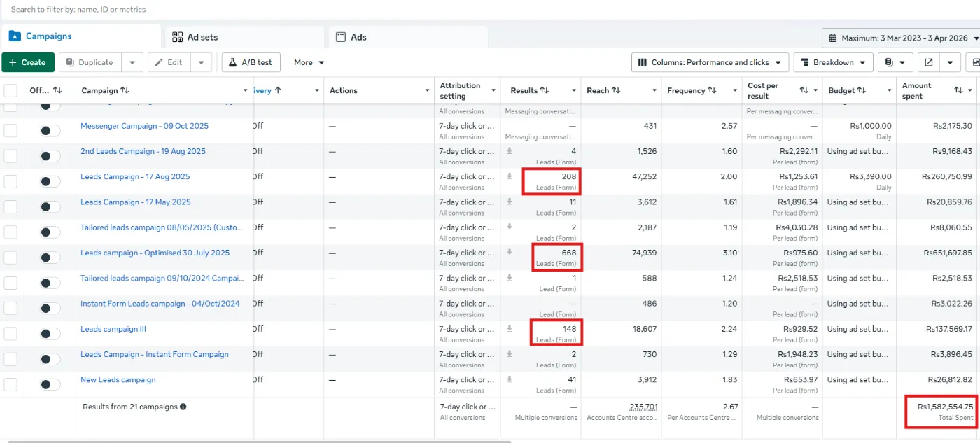Sort by Cost per result arrows

(x=804, y=90)
